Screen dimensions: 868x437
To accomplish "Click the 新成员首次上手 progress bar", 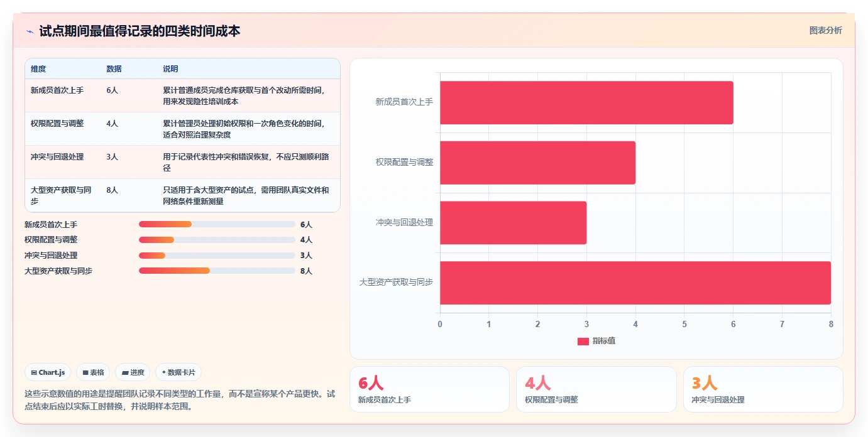I will [217, 224].
